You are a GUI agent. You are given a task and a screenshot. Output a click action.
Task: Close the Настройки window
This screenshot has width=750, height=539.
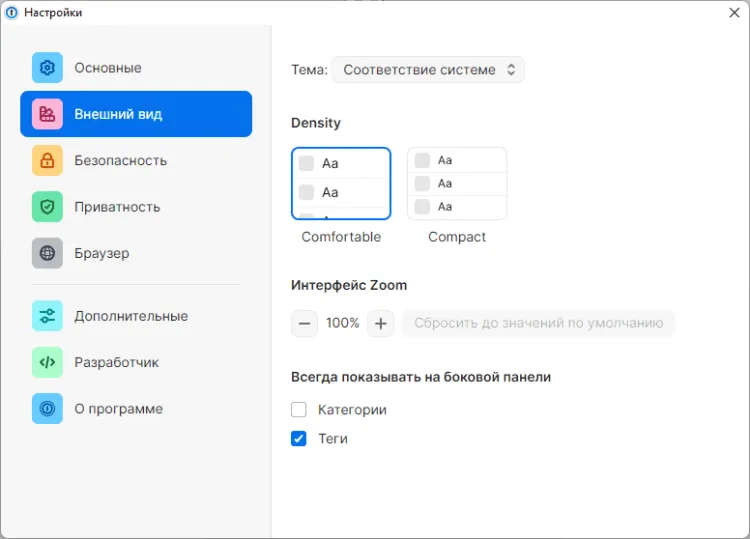733,12
